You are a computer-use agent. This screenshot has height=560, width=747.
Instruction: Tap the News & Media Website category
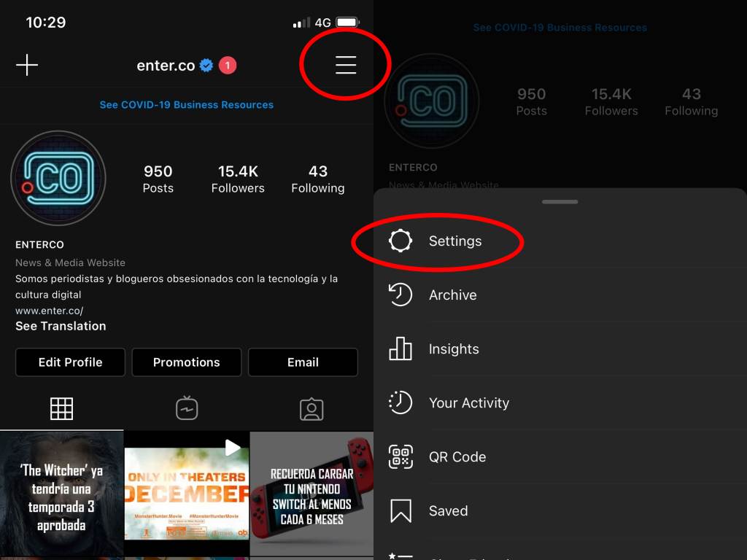70,262
